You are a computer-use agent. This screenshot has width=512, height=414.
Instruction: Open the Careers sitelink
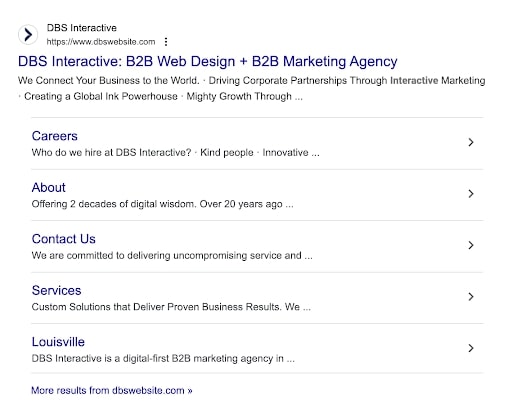coord(55,136)
